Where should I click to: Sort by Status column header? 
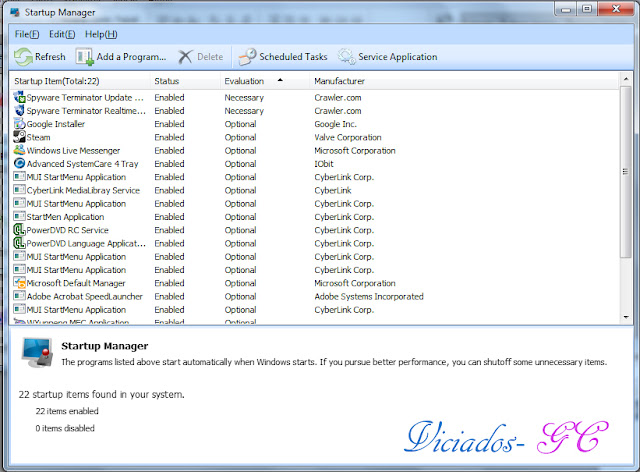pyautogui.click(x=185, y=81)
